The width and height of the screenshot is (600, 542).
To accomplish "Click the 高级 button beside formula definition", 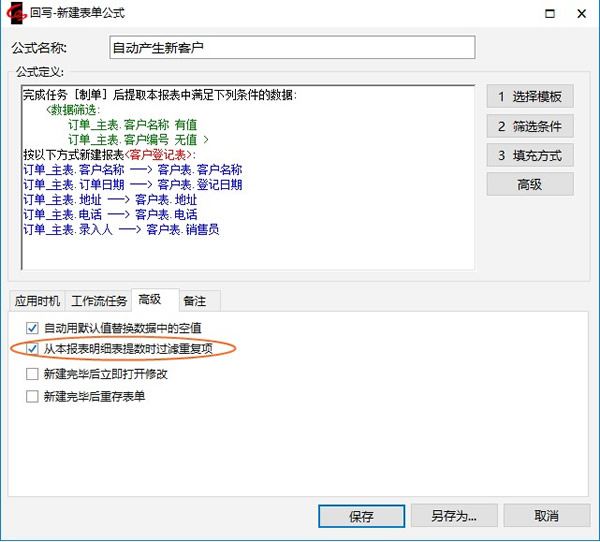I will click(530, 184).
